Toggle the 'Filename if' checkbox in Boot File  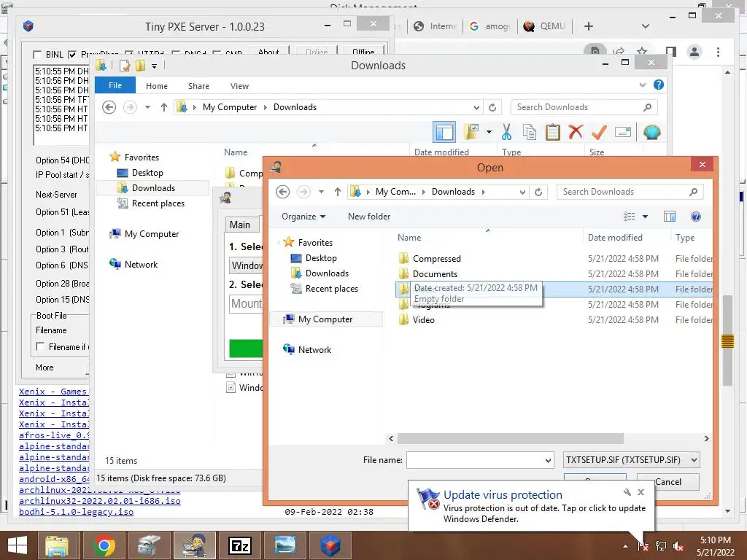click(x=41, y=346)
